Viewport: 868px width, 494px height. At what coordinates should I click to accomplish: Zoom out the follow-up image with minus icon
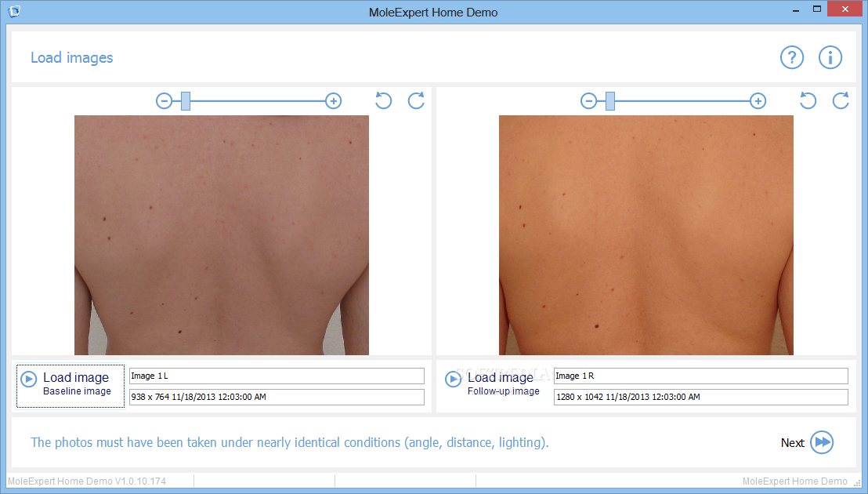[588, 101]
